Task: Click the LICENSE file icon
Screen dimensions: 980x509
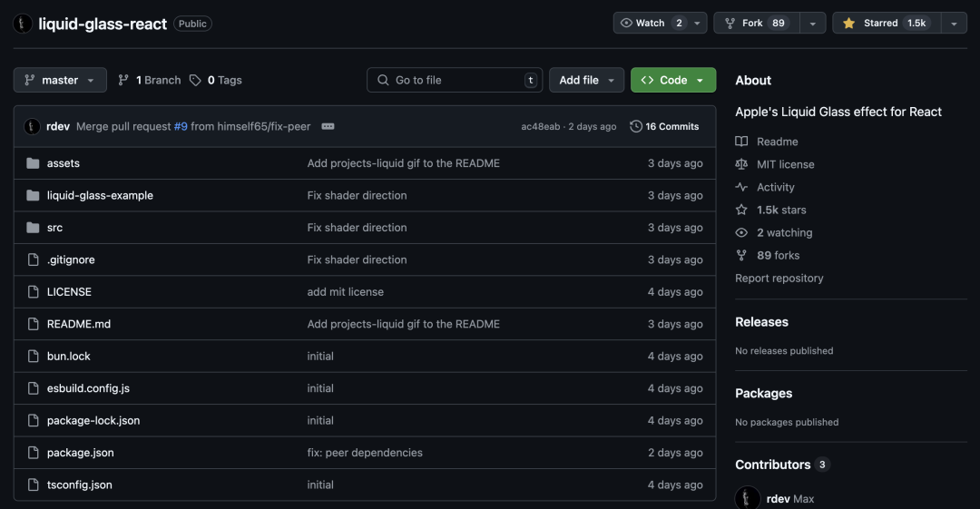Action: (34, 292)
